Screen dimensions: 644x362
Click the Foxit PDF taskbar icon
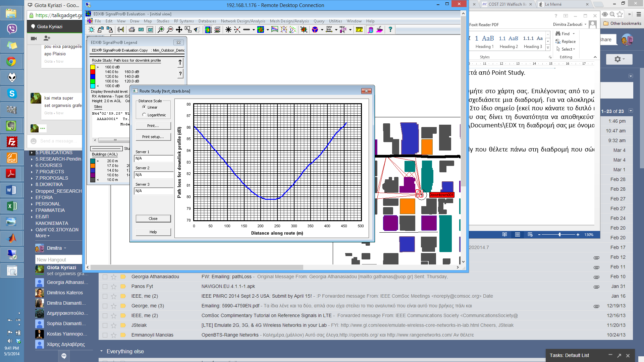click(12, 158)
